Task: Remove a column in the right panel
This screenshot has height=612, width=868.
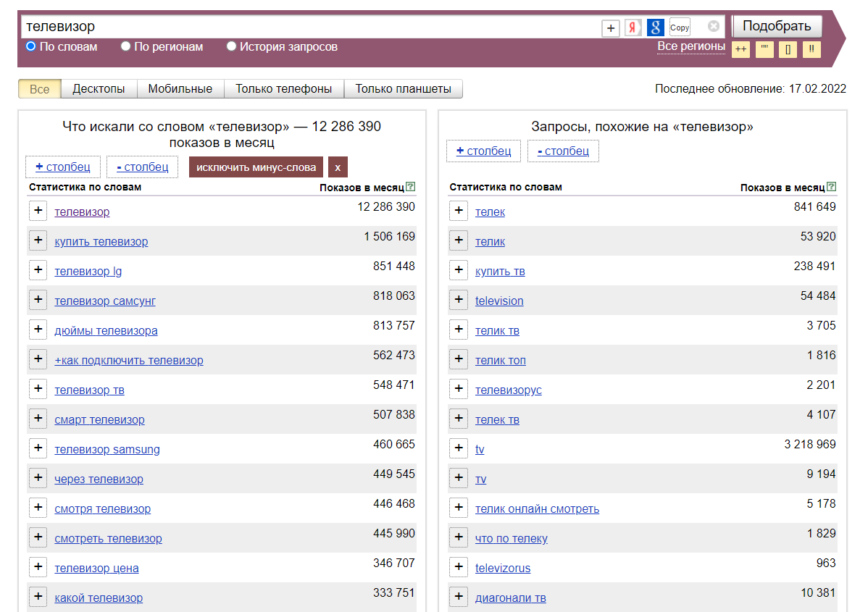Action: 563,151
